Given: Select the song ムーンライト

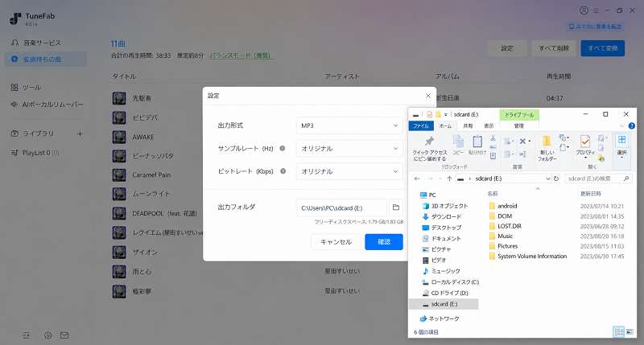Looking at the screenshot, I should click(151, 194).
